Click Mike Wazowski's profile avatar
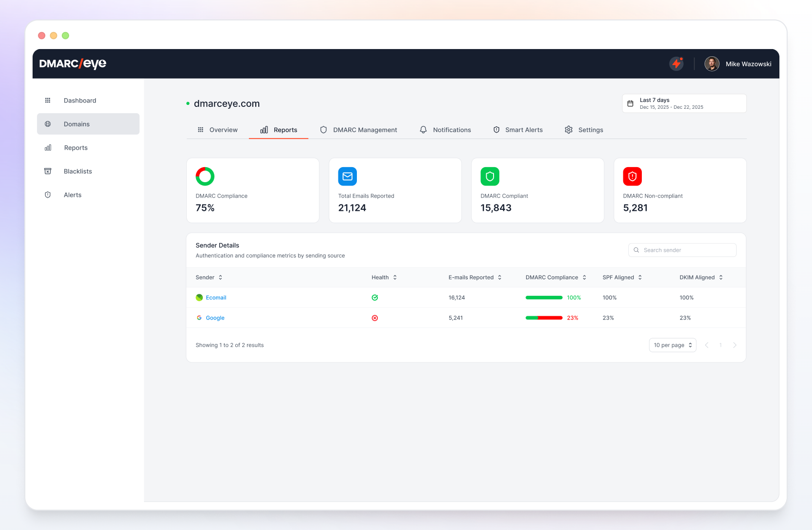Image resolution: width=812 pixels, height=530 pixels. coord(712,64)
